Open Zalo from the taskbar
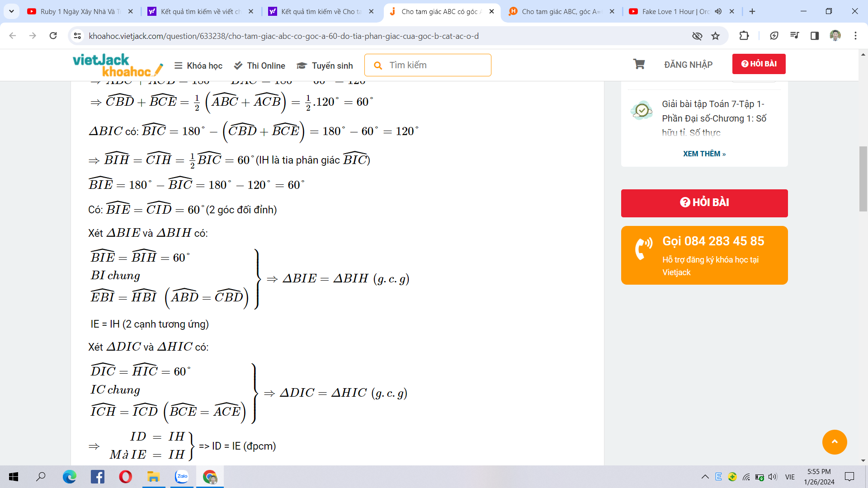 point(182,477)
